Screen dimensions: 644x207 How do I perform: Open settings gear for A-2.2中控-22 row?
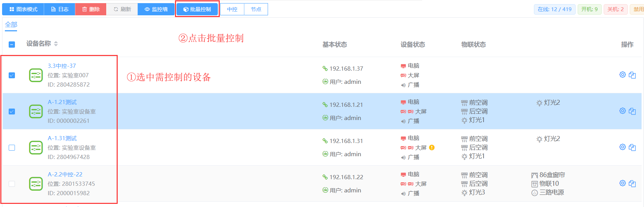pyautogui.click(x=622, y=183)
